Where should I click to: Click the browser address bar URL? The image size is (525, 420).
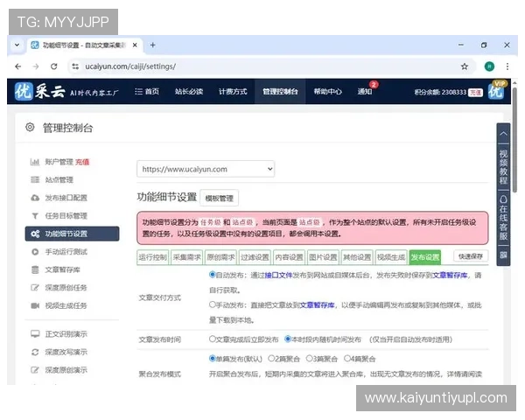[130, 66]
